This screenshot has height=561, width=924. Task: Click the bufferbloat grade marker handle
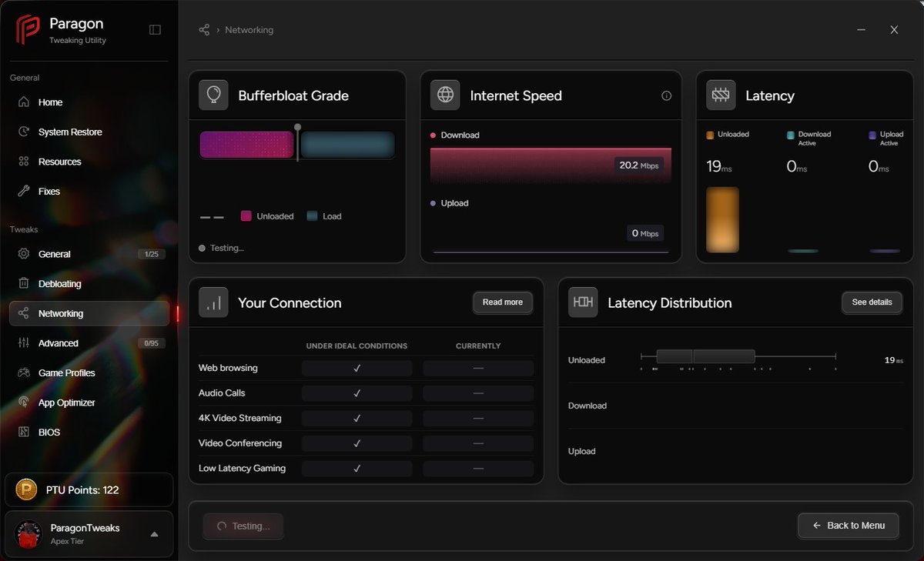pyautogui.click(x=297, y=127)
